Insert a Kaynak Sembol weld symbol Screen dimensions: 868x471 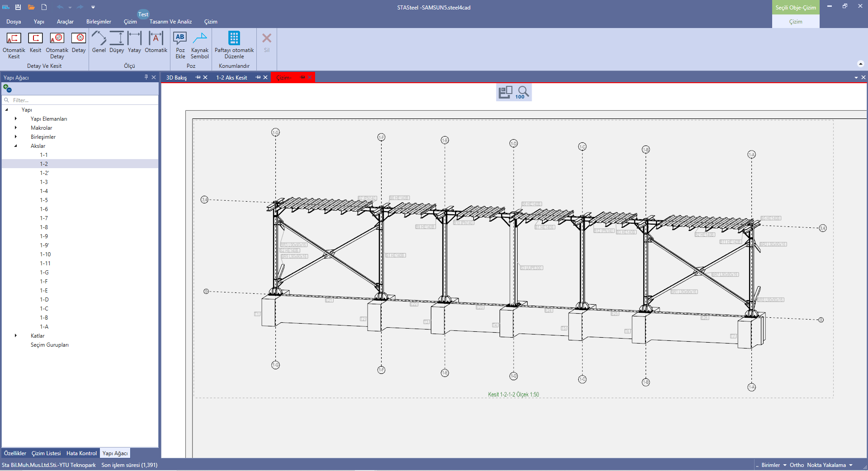click(x=199, y=38)
